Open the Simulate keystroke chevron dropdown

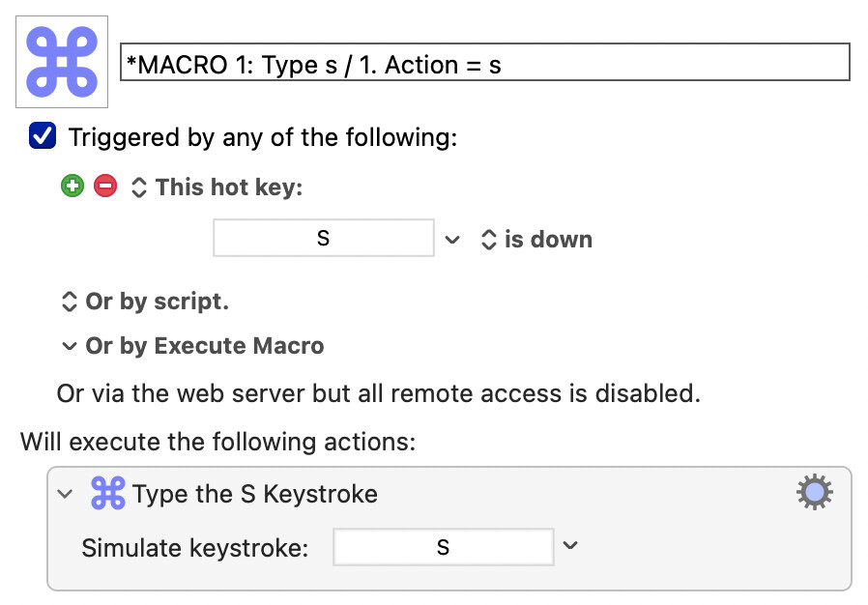click(570, 545)
